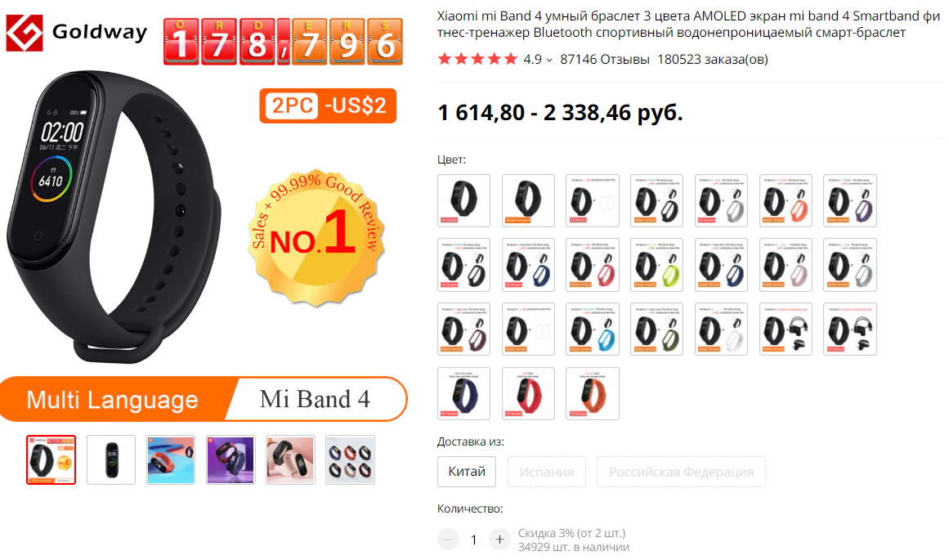This screenshot has height=560, width=949.
Task: Show the single black band thumbnail image
Action: (x=111, y=460)
